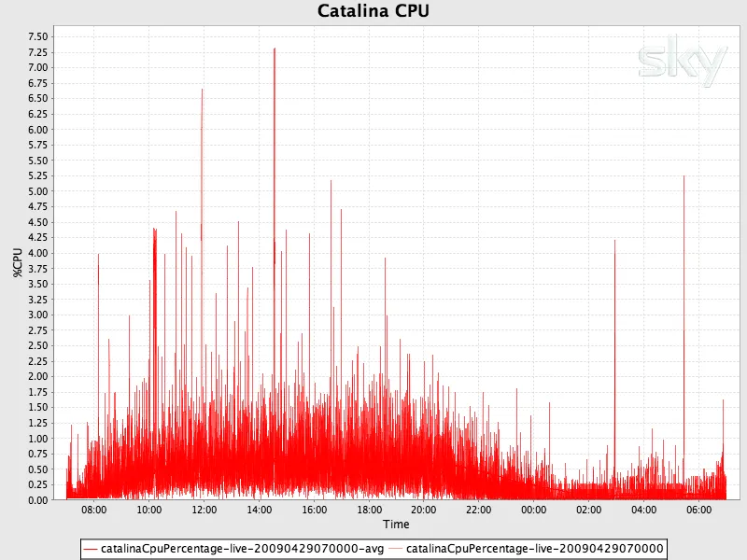Select the 16:00 time axis label
This screenshot has width=747, height=560.
point(314,510)
